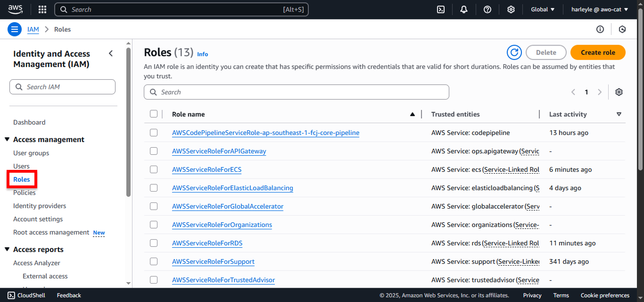Open the info panel icon in breadcrumb bar

click(x=600, y=29)
